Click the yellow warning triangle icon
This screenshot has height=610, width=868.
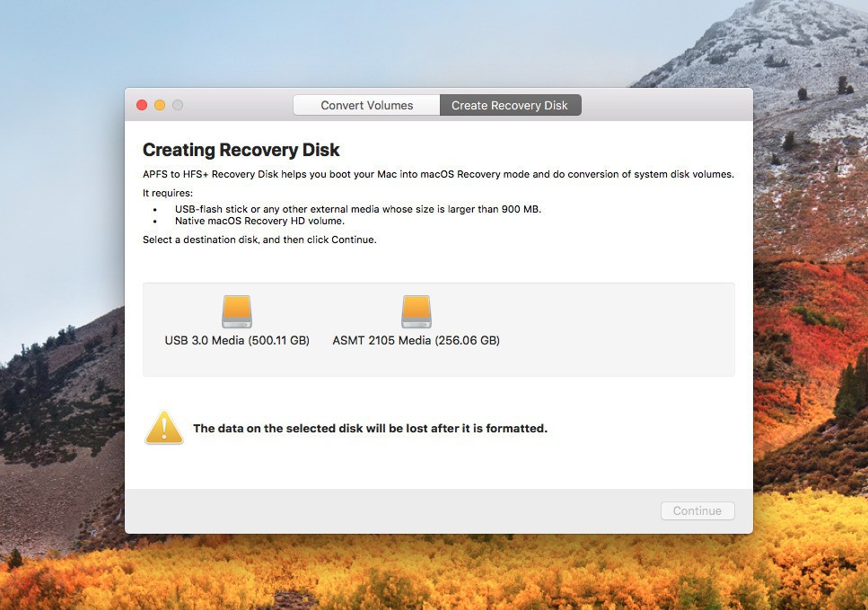click(163, 428)
